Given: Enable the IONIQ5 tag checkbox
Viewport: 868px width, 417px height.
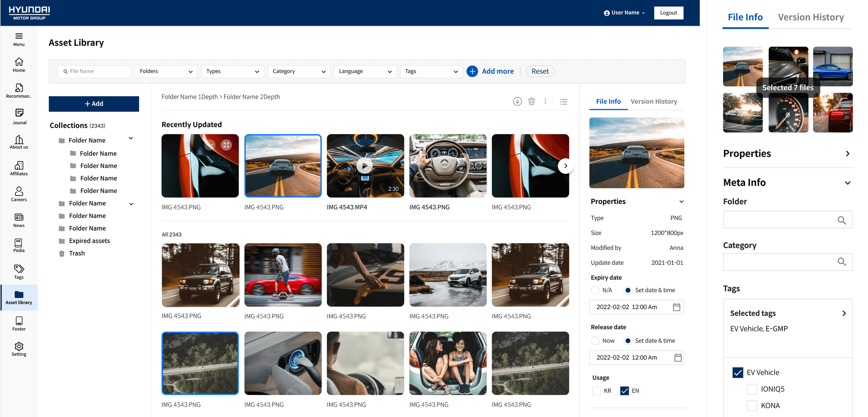Looking at the screenshot, I should tap(752, 389).
